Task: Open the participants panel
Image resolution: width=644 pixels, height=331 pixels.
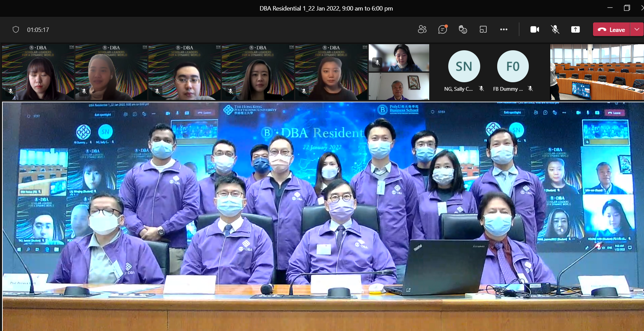Action: (x=422, y=30)
